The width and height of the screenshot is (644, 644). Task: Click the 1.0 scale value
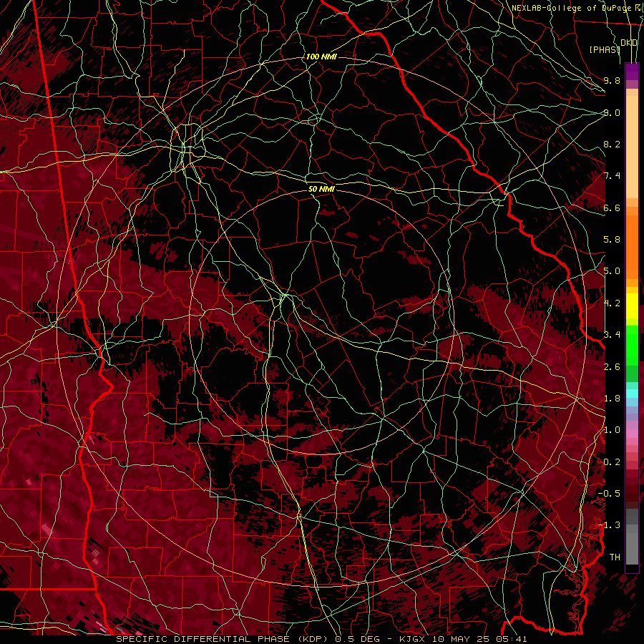pyautogui.click(x=612, y=430)
